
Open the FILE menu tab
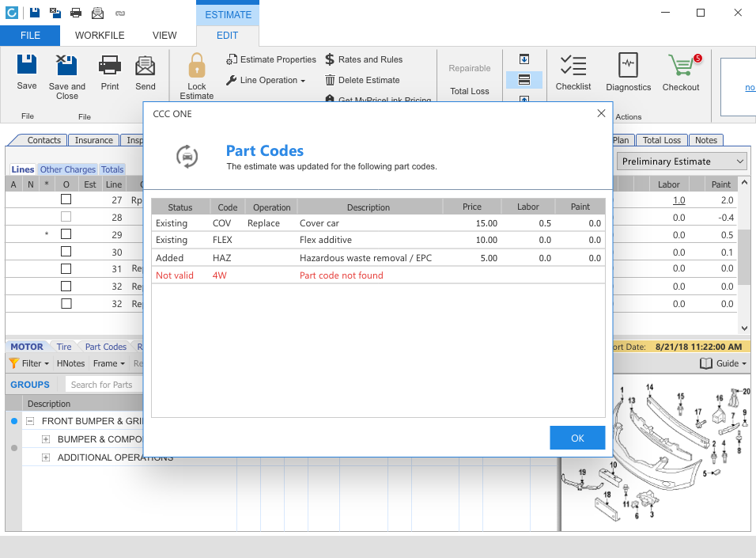30,36
